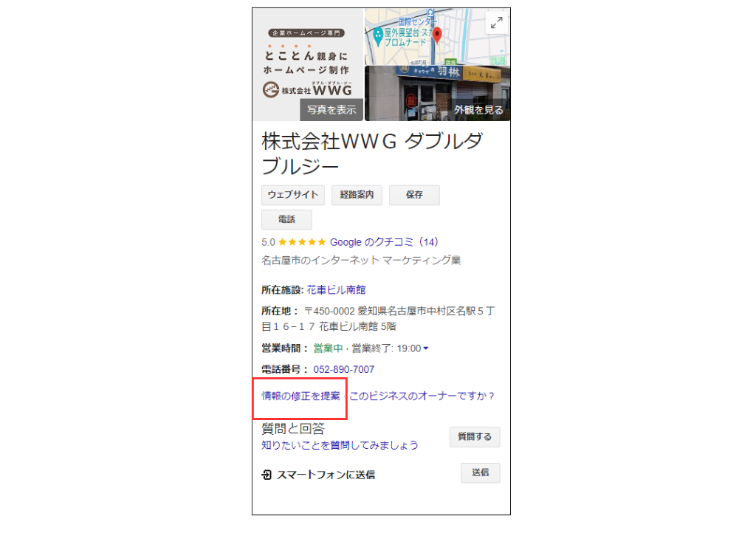Screen dimensions: 756x550
Task: Save the business using 保存
Action: pyautogui.click(x=414, y=194)
